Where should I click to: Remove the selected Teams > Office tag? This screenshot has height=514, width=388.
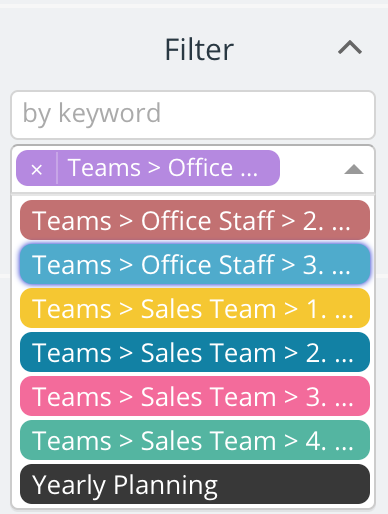pos(37,170)
